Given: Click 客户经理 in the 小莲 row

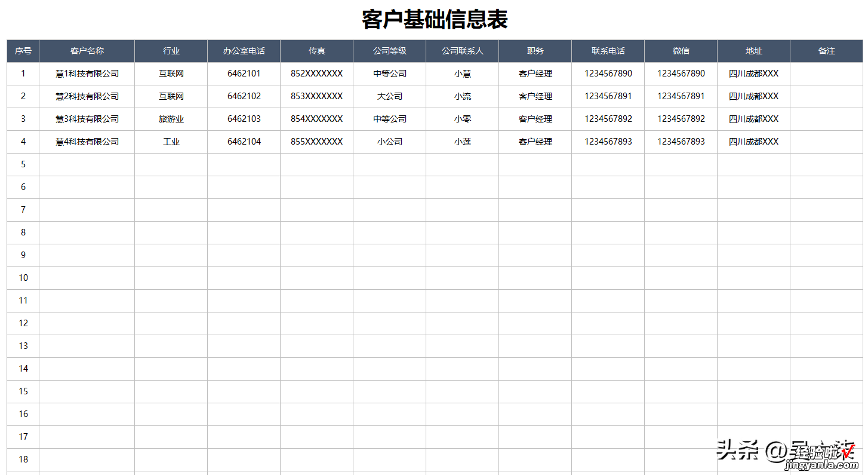Looking at the screenshot, I should pyautogui.click(x=535, y=142).
